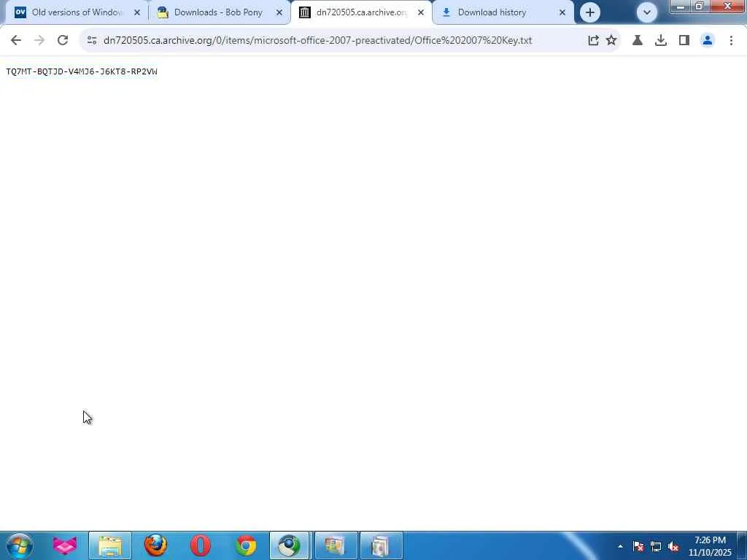The width and height of the screenshot is (747, 560).
Task: Click the address bar URL text
Action: [x=317, y=41]
